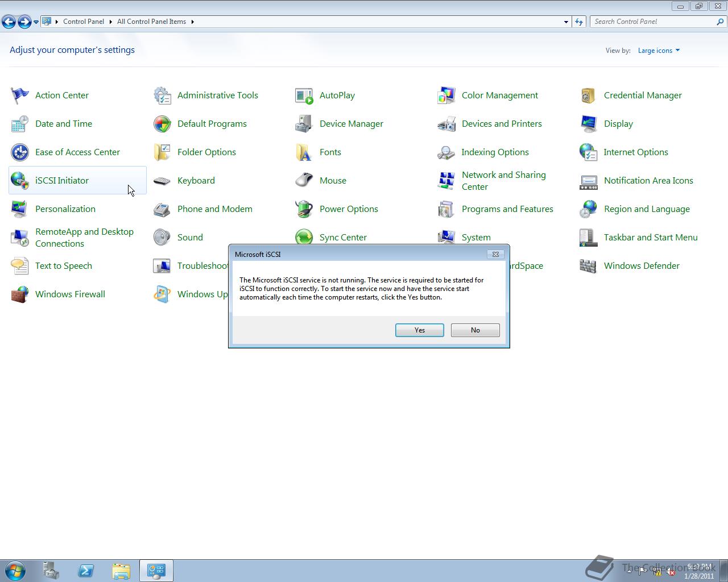This screenshot has height=582, width=728.
Task: Click Yes to start the iSCSI service
Action: tap(419, 330)
